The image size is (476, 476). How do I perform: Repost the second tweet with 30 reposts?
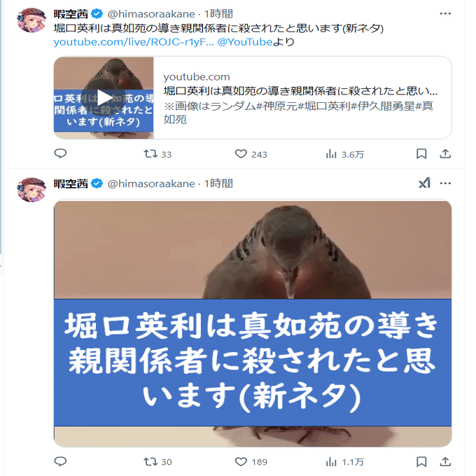[x=157, y=462]
